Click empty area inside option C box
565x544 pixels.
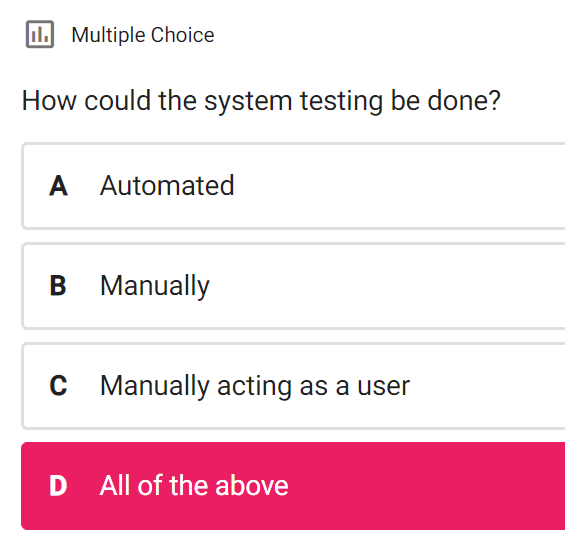[x=486, y=386]
